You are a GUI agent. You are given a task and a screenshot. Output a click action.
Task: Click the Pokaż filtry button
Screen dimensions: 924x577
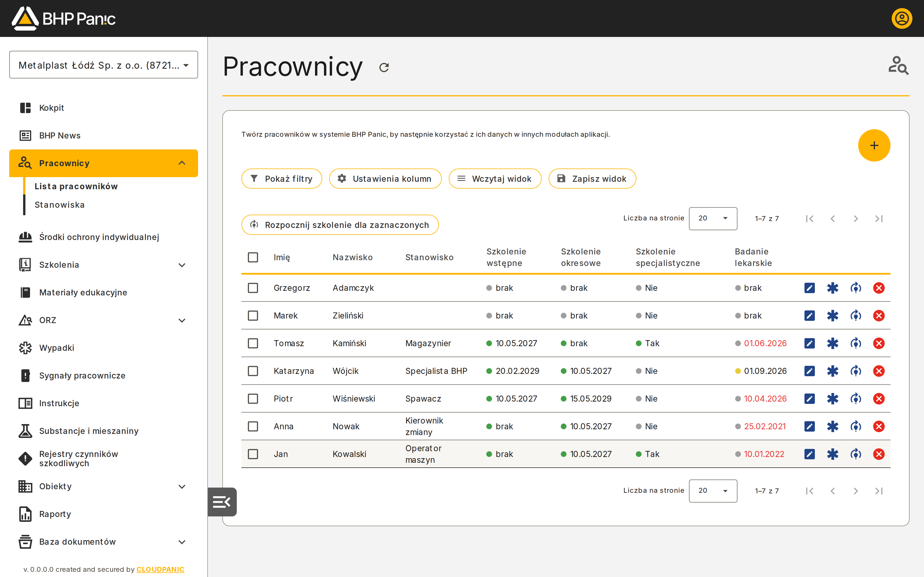coord(282,179)
